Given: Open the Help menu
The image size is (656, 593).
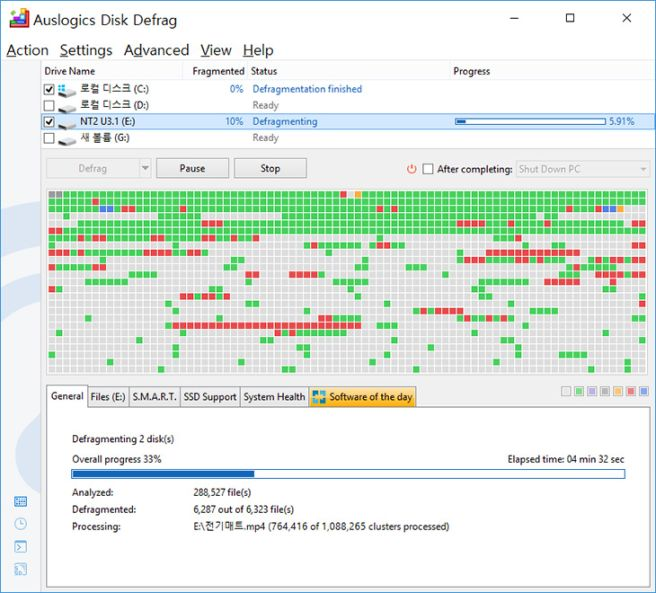Looking at the screenshot, I should pyautogui.click(x=258, y=50).
